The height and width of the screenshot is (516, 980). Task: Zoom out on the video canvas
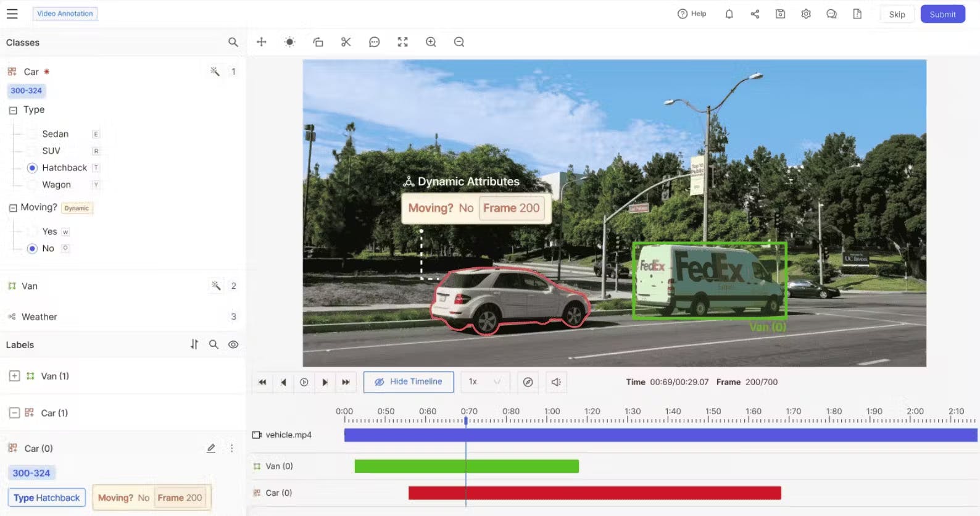click(459, 42)
